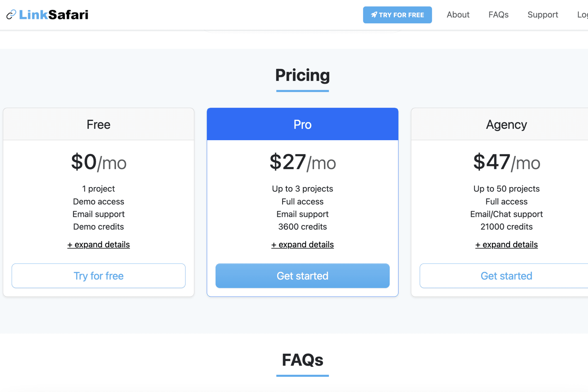588x392 pixels.
Task: Expand details on the Pro plan
Action: (x=302, y=245)
